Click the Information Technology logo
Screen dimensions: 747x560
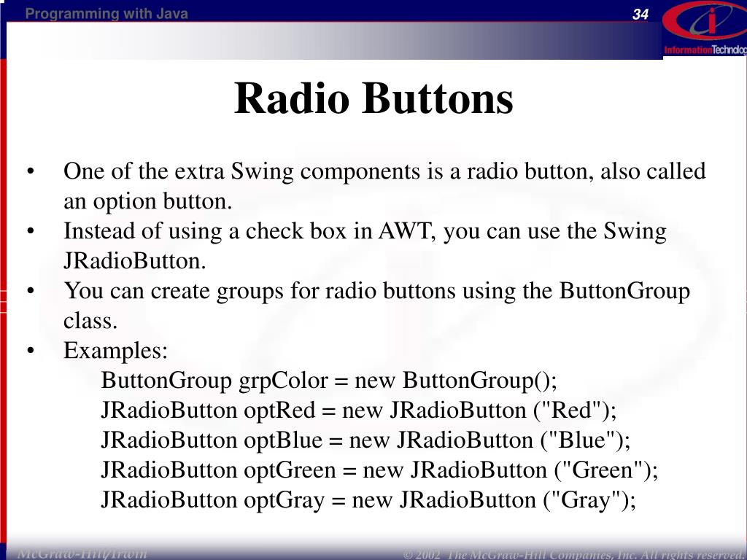(x=705, y=28)
